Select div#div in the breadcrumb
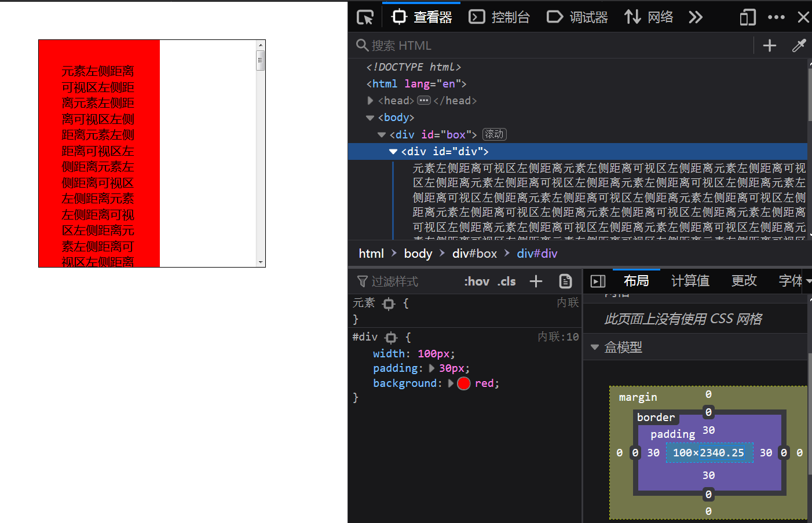The image size is (812, 523). pyautogui.click(x=537, y=254)
